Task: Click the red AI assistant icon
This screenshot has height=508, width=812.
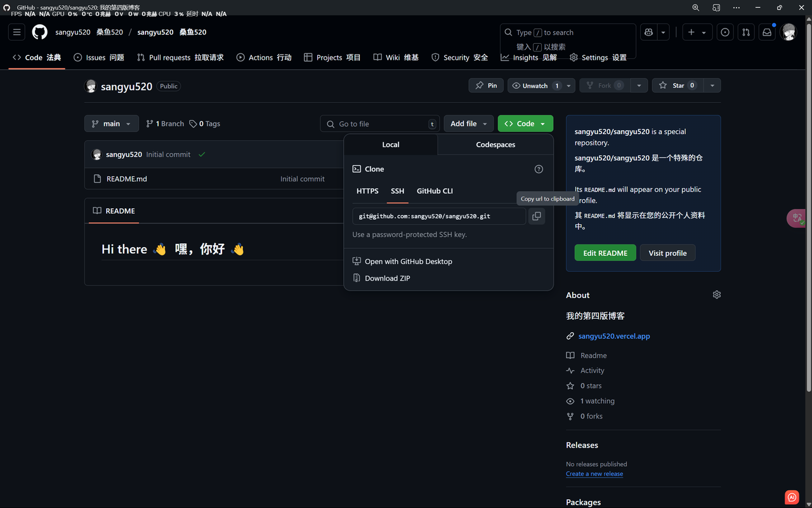Action: click(x=792, y=497)
